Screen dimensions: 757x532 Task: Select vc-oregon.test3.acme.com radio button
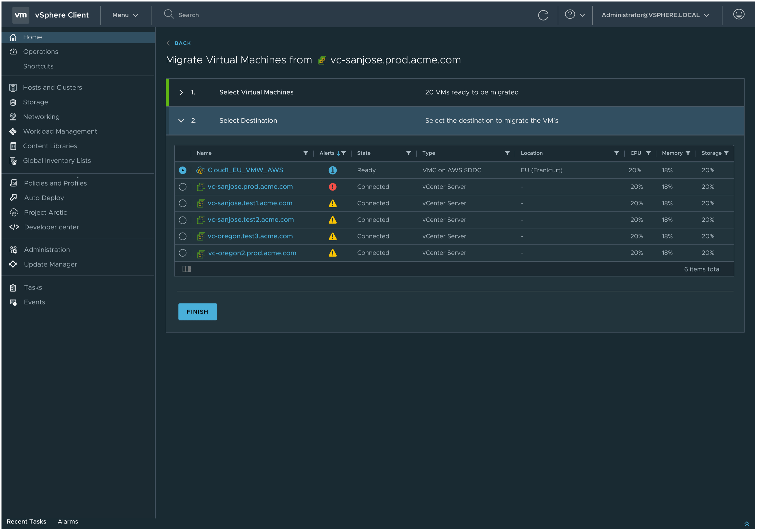[x=183, y=236]
